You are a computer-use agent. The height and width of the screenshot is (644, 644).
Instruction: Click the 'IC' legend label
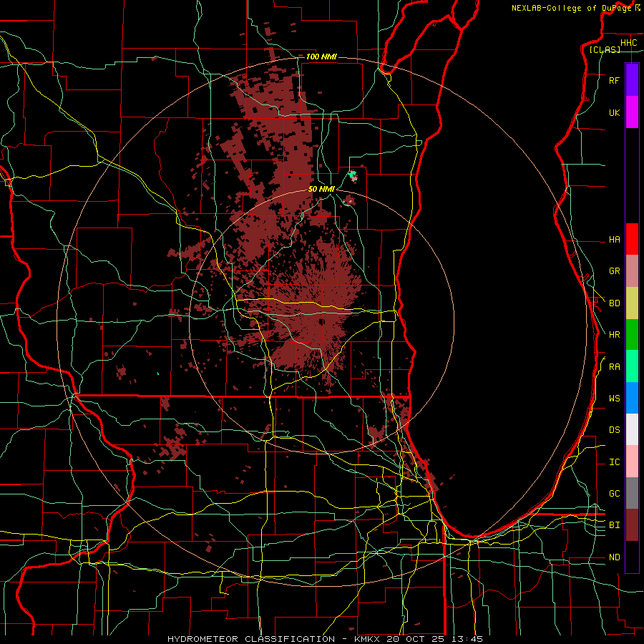[x=614, y=462]
